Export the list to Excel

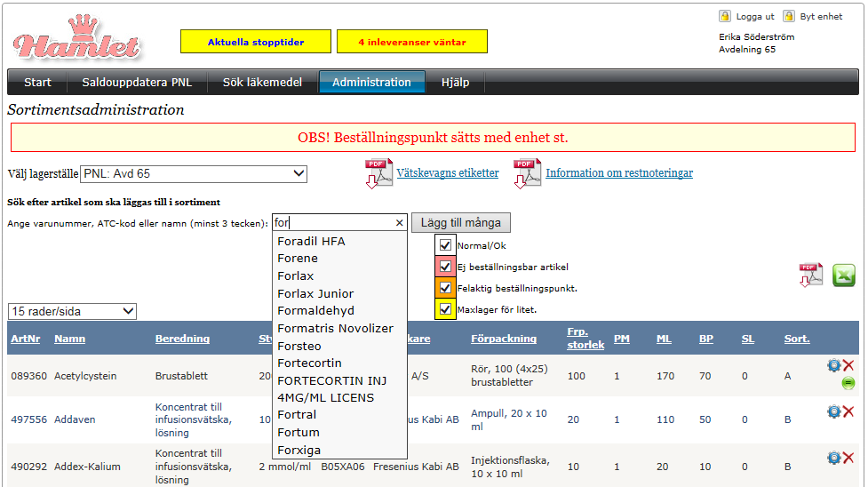pos(844,275)
